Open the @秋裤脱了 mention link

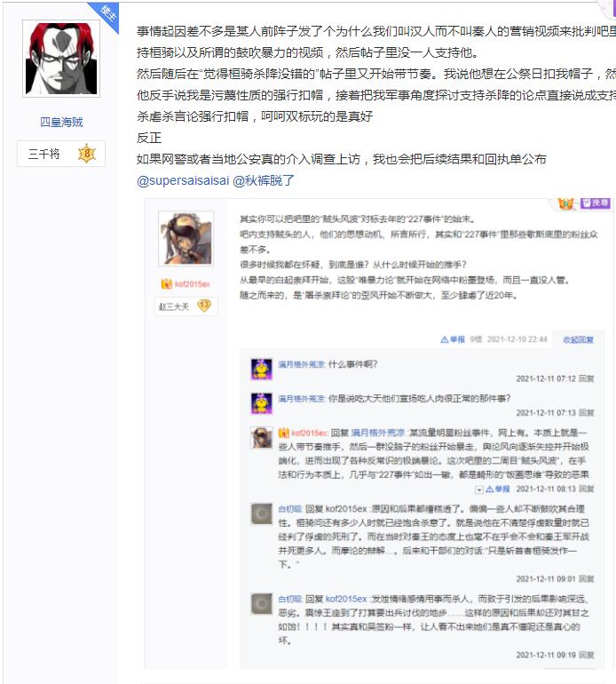tap(264, 180)
